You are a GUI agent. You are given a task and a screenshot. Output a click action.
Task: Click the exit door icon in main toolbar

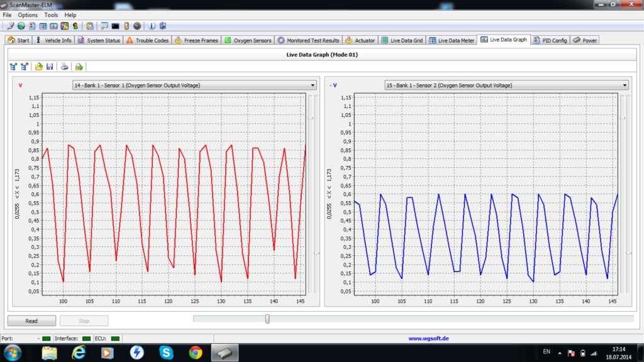coord(162,26)
